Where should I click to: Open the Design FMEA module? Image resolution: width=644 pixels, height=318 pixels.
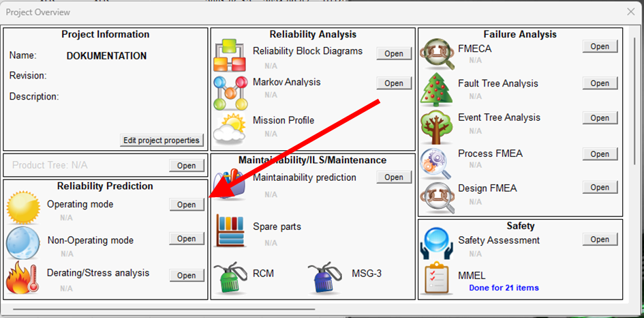click(x=600, y=188)
